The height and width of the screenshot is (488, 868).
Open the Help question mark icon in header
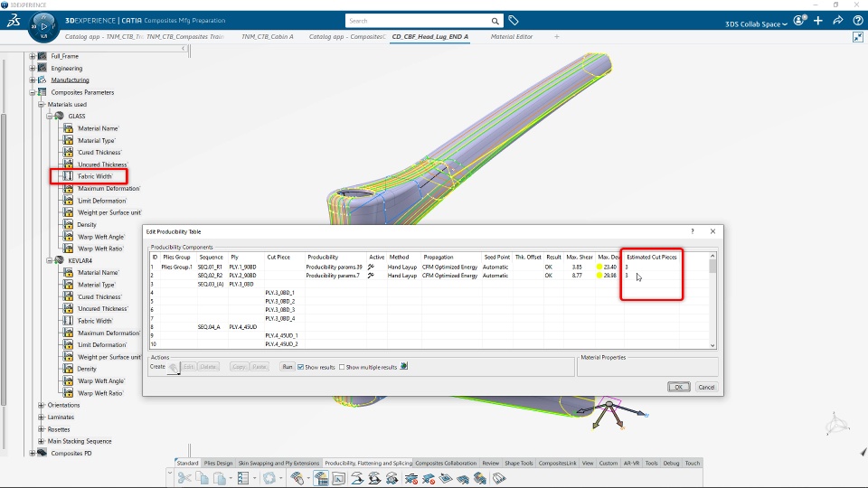tap(858, 21)
